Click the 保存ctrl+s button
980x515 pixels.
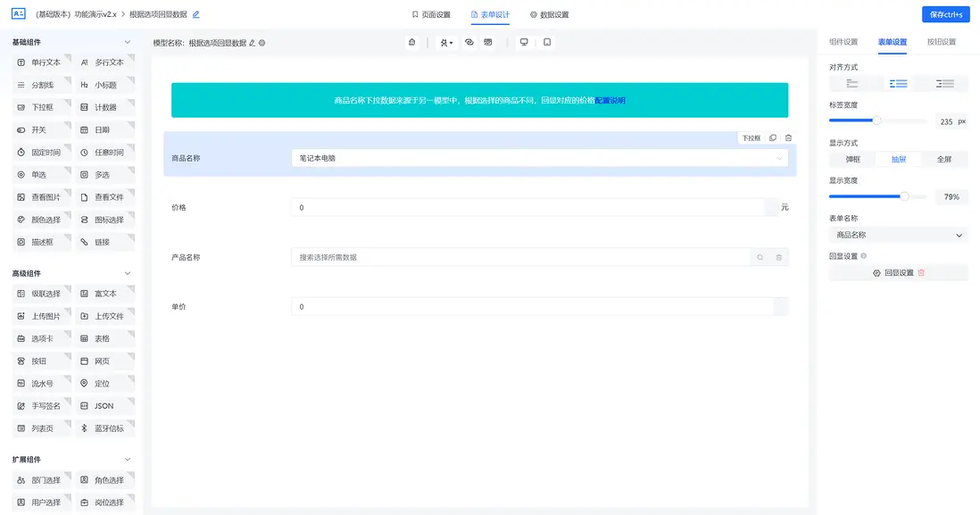click(945, 14)
